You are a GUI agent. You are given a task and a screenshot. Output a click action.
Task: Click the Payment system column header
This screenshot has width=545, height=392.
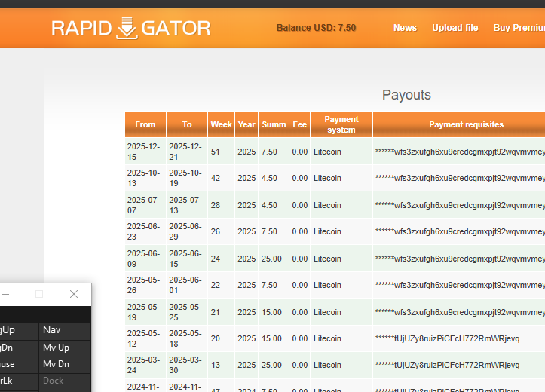tap(341, 124)
